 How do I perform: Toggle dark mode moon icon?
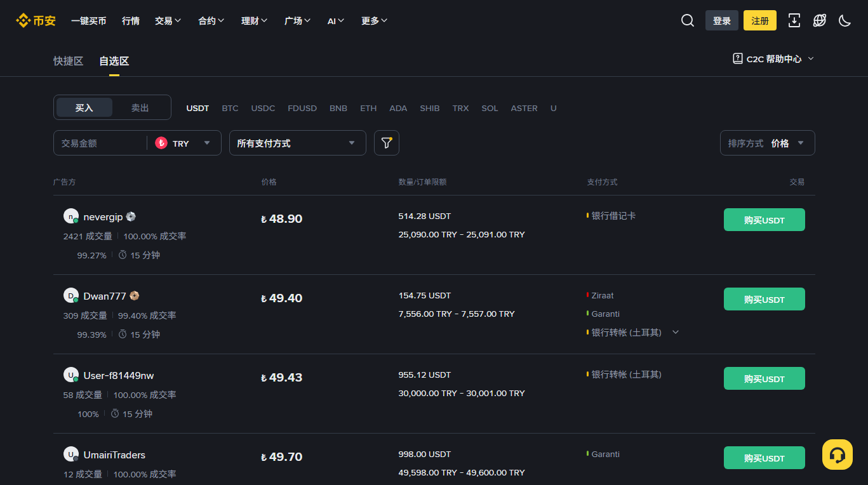click(845, 20)
